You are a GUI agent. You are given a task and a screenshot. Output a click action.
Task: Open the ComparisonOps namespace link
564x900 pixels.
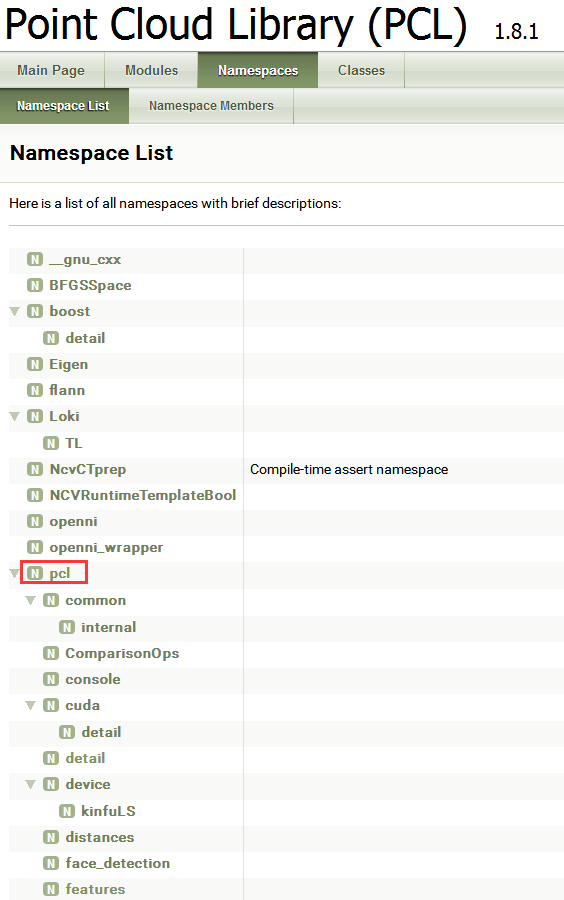coord(122,653)
